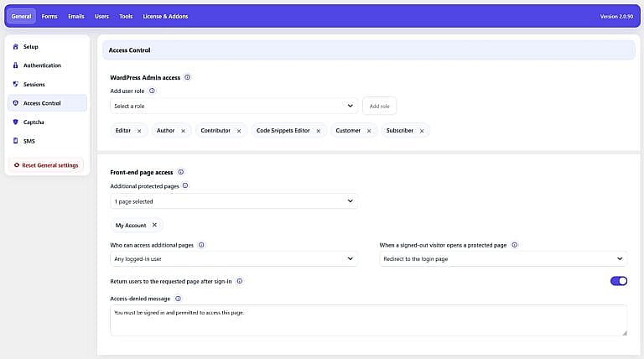This screenshot has width=644, height=359.
Task: Click the info icon next to Add user role
Action: (x=152, y=91)
